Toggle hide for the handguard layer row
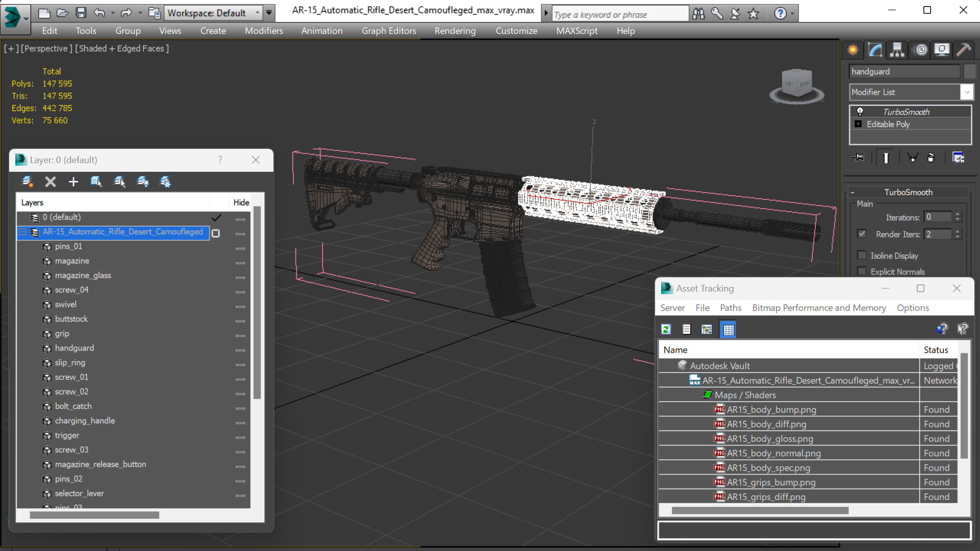This screenshot has width=980, height=551. pyautogui.click(x=240, y=350)
